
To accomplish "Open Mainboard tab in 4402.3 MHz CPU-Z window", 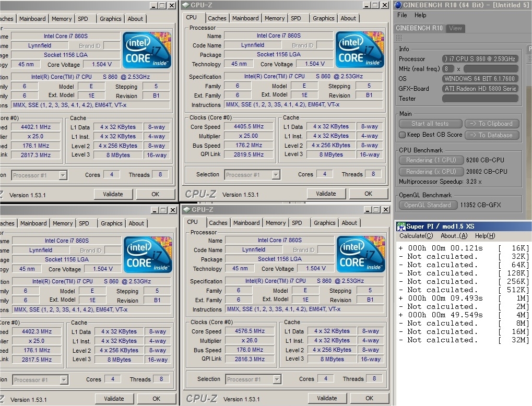I will coord(33,223).
